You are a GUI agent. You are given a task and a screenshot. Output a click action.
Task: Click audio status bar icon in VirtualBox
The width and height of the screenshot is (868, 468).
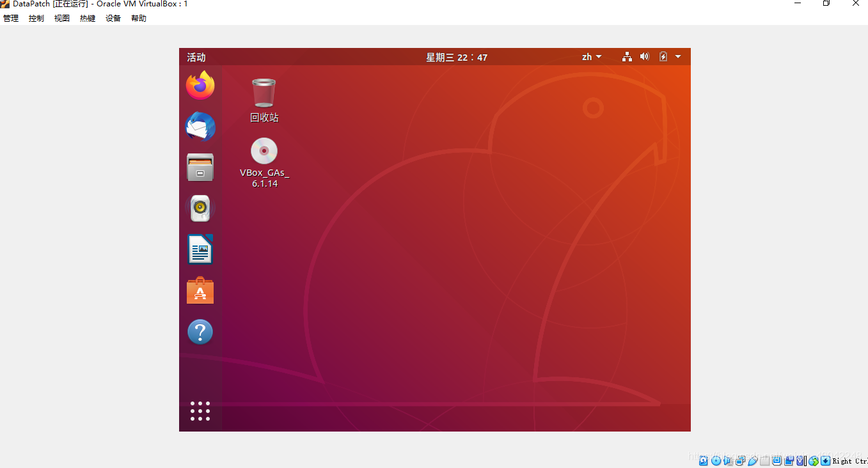coord(728,460)
